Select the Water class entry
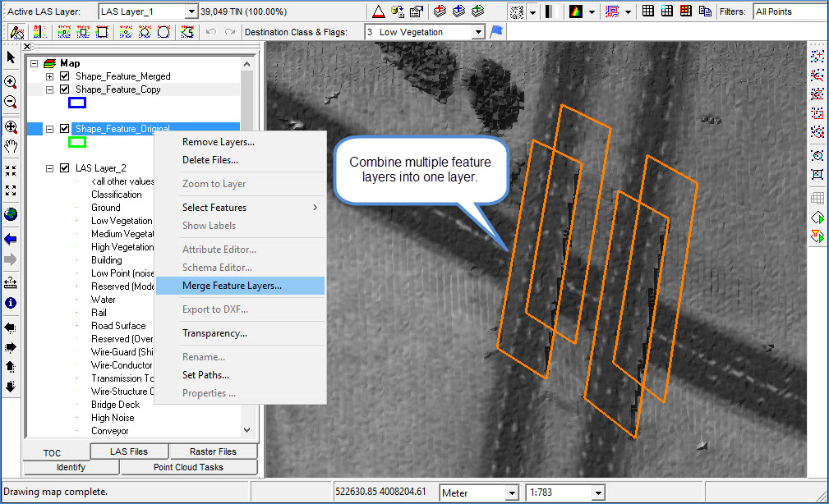Screen dimensions: 829x504 point(103,299)
